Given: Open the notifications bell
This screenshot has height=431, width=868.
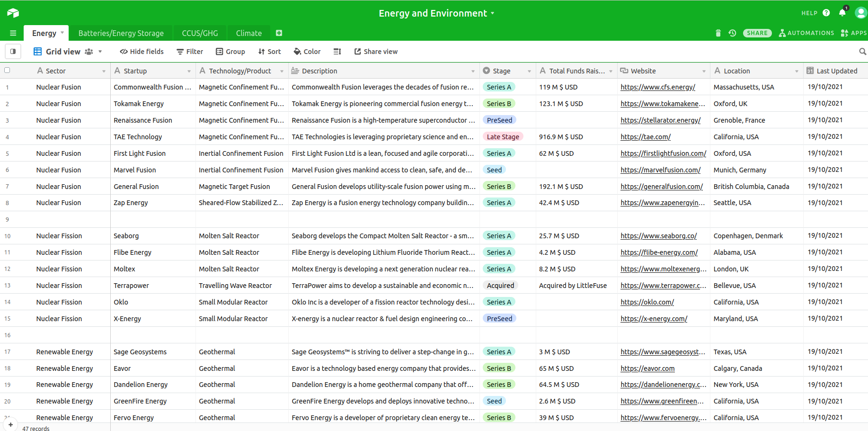Looking at the screenshot, I should (842, 13).
